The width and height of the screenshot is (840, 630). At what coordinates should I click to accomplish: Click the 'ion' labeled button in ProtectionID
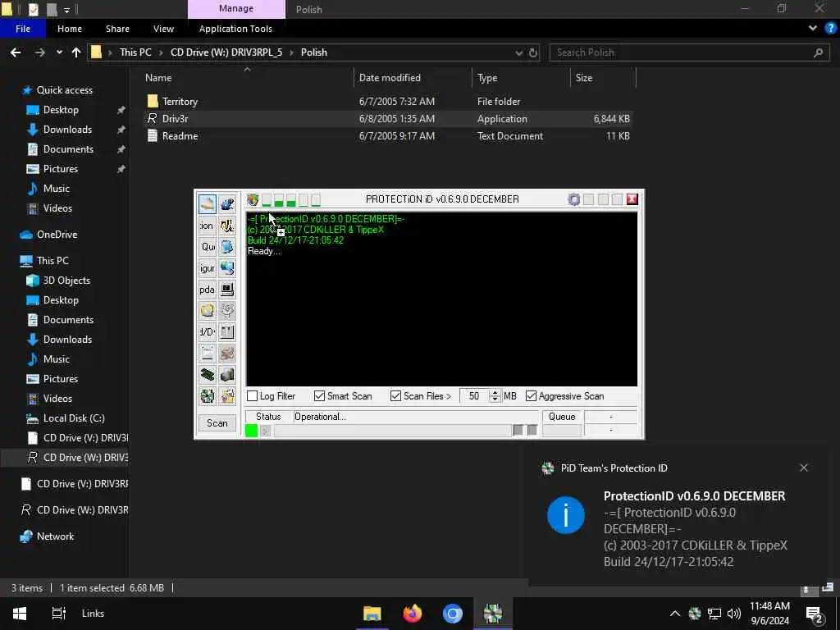(x=208, y=226)
